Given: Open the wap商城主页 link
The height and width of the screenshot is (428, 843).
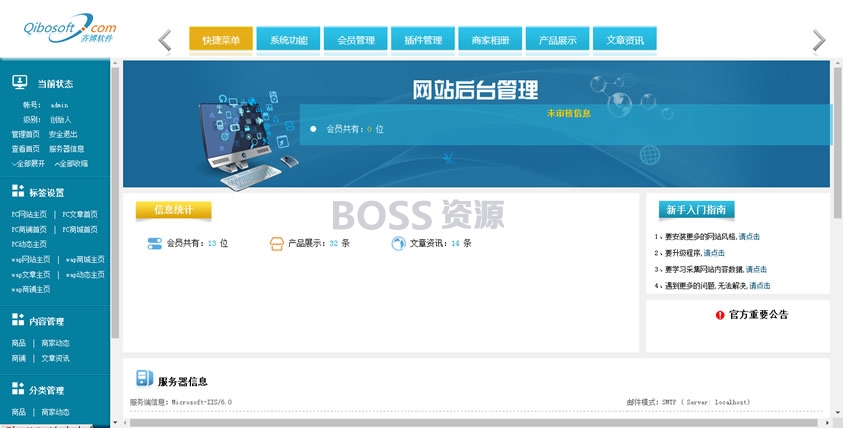Looking at the screenshot, I should point(85,259).
